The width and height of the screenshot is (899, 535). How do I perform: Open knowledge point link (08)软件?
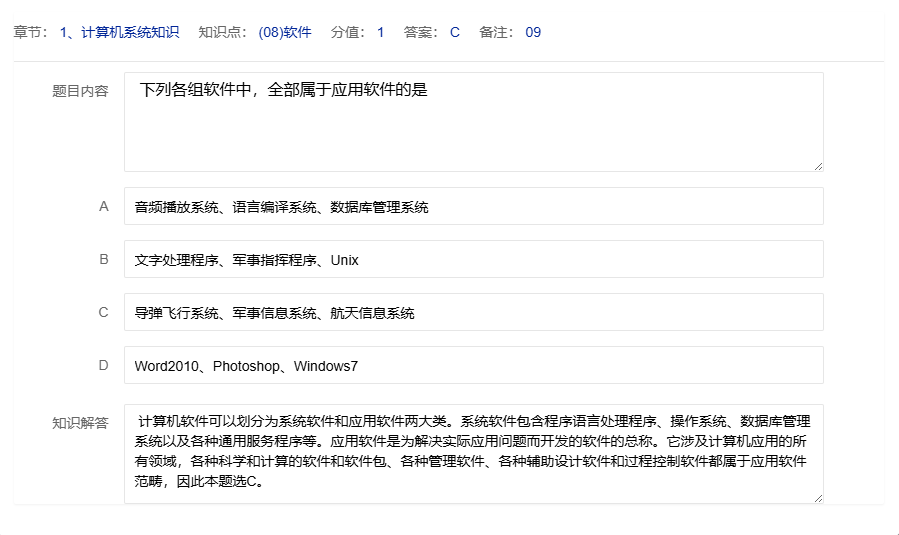coord(285,32)
